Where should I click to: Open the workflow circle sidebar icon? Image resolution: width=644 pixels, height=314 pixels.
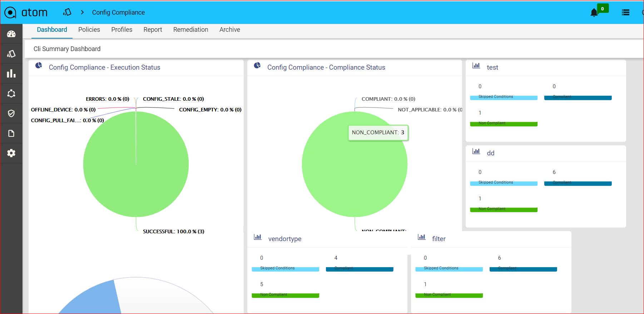pos(11,94)
